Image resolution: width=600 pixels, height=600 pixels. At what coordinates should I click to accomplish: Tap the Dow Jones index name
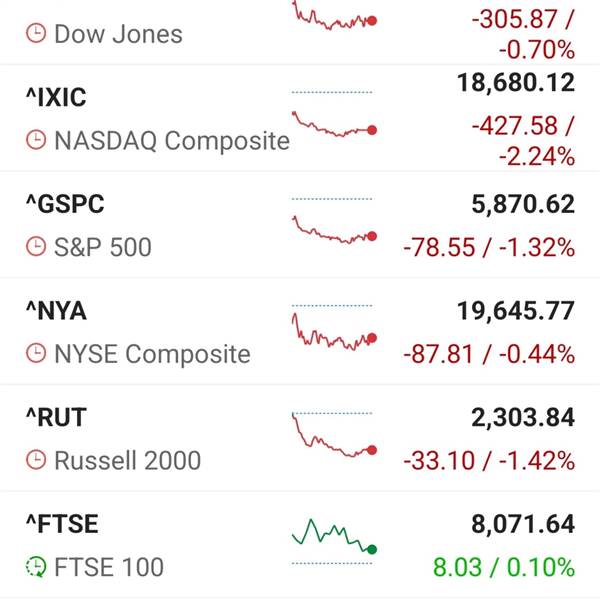tap(119, 34)
